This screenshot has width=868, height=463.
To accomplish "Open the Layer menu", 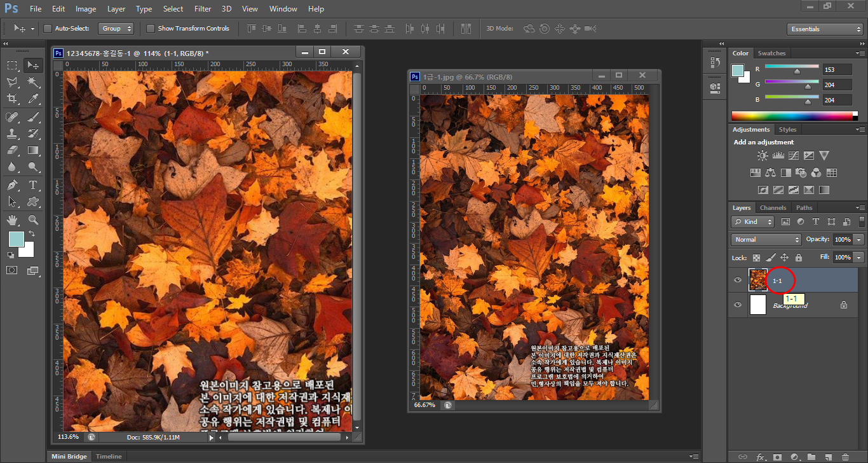I will [116, 9].
